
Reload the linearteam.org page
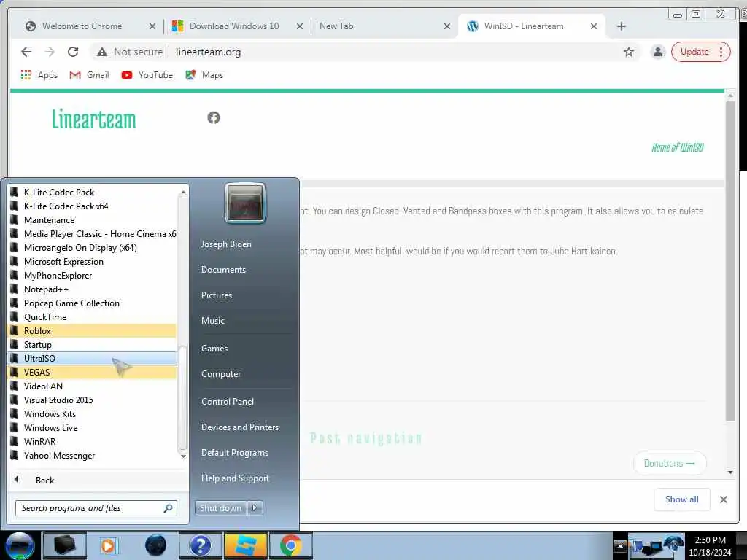click(73, 52)
